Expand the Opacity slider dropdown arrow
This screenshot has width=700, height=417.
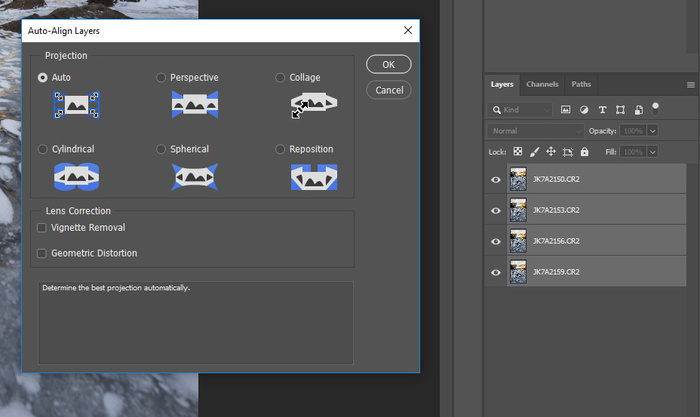coord(653,131)
